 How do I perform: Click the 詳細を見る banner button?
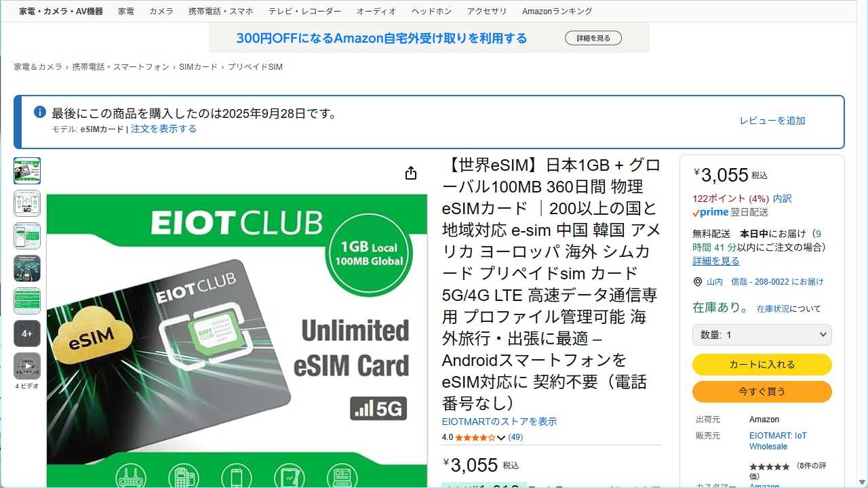[x=593, y=39]
